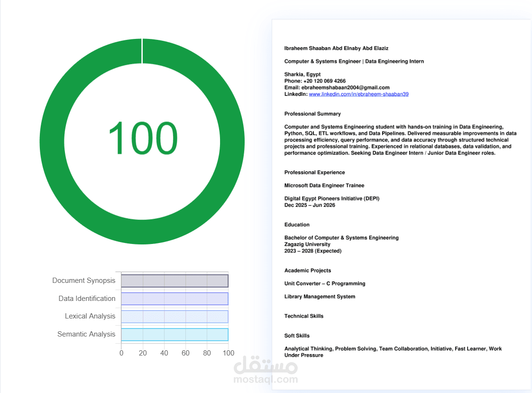Click the name Ibraheem Shaaban Abd Elnaby Abd Elaziz

(x=336, y=48)
